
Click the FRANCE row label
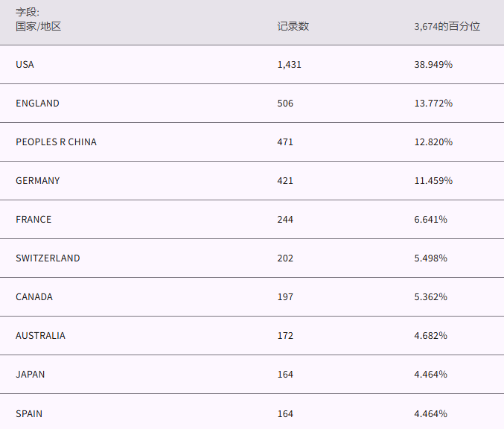click(34, 220)
